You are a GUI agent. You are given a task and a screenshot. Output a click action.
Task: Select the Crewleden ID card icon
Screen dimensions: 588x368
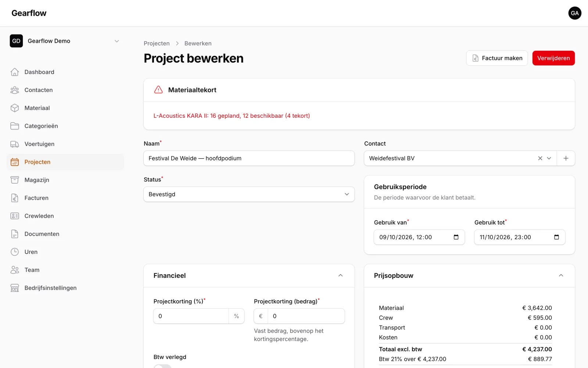tap(15, 216)
